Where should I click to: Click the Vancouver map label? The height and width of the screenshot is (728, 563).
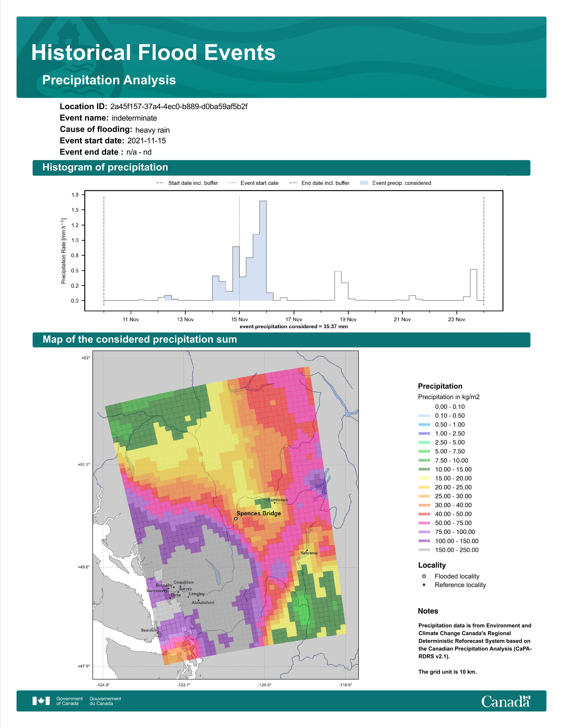pos(157,591)
